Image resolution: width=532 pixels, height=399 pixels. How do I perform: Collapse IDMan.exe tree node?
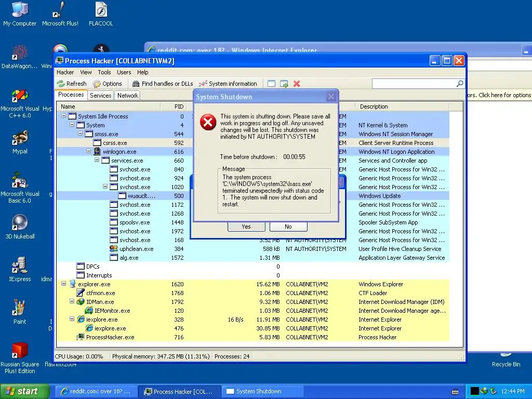point(72,301)
